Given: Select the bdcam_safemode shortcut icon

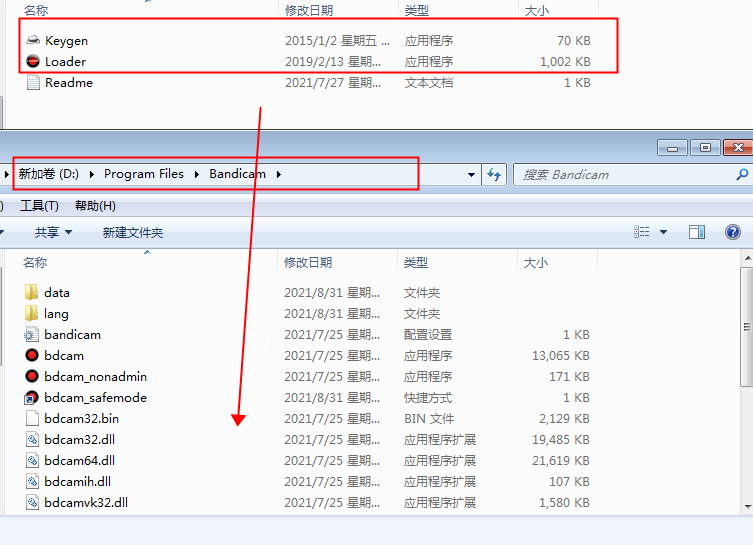Looking at the screenshot, I should (32, 398).
